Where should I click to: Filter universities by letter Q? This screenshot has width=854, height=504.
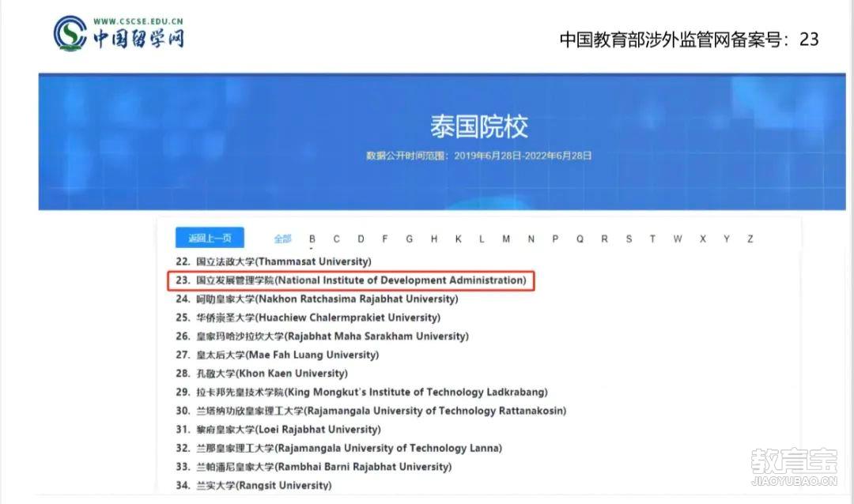(x=580, y=239)
